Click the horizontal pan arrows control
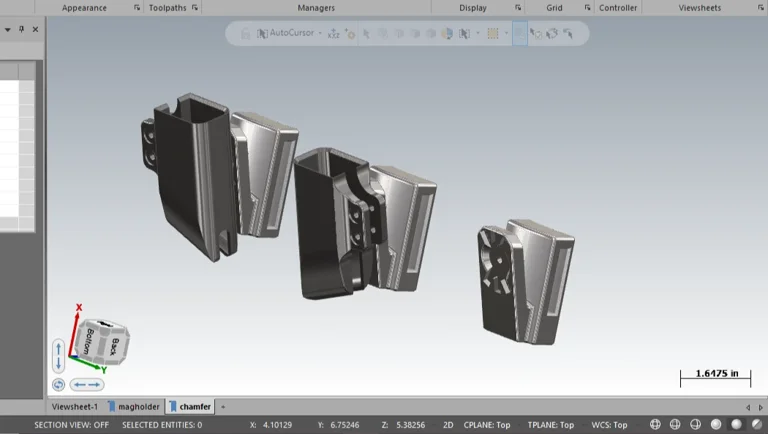 pos(87,384)
